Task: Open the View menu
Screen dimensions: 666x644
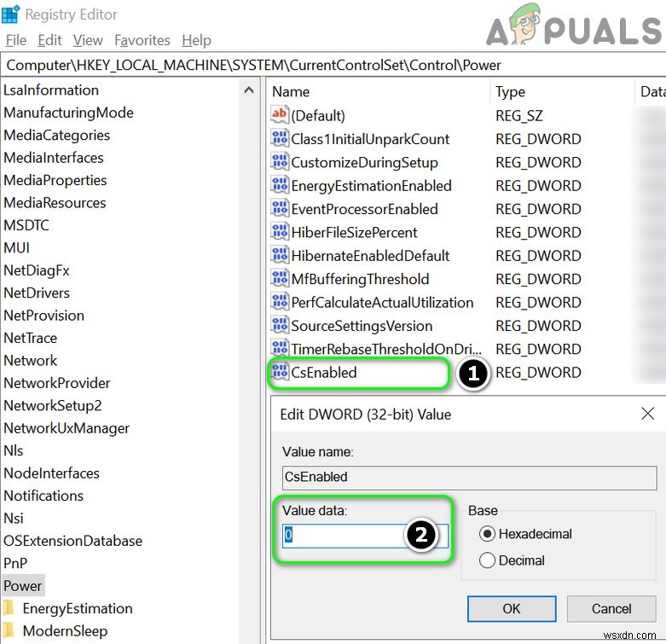Action: 88,40
